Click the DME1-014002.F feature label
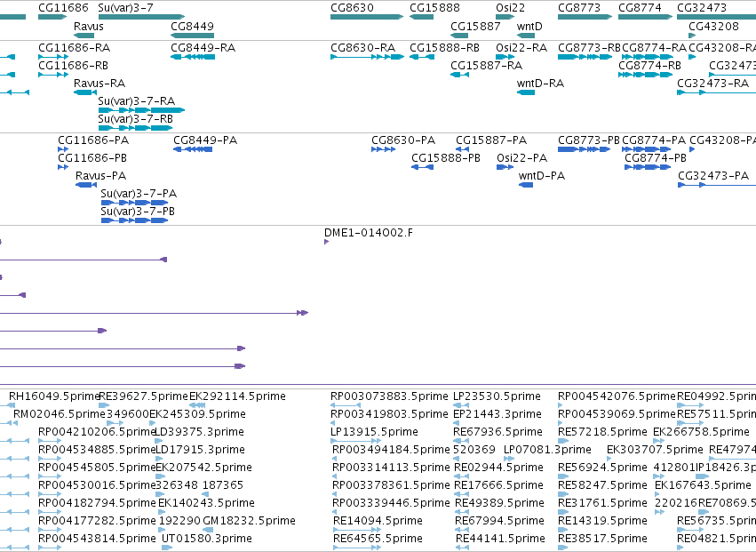756x552 pixels. (x=369, y=233)
